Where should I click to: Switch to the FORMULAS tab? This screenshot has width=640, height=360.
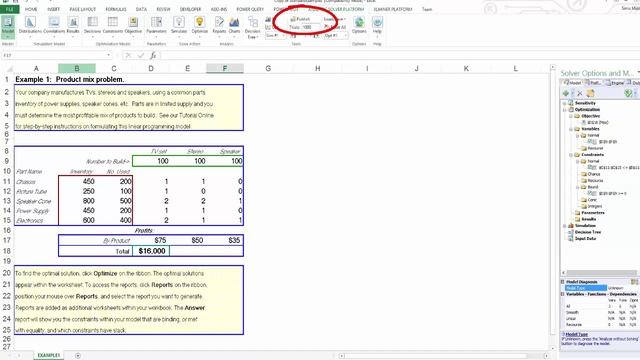coord(116,9)
